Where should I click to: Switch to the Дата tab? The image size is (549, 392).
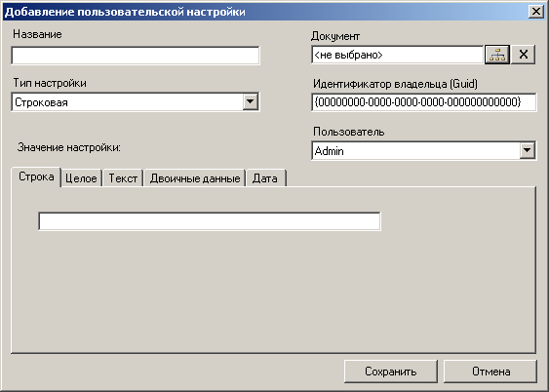coord(265,178)
